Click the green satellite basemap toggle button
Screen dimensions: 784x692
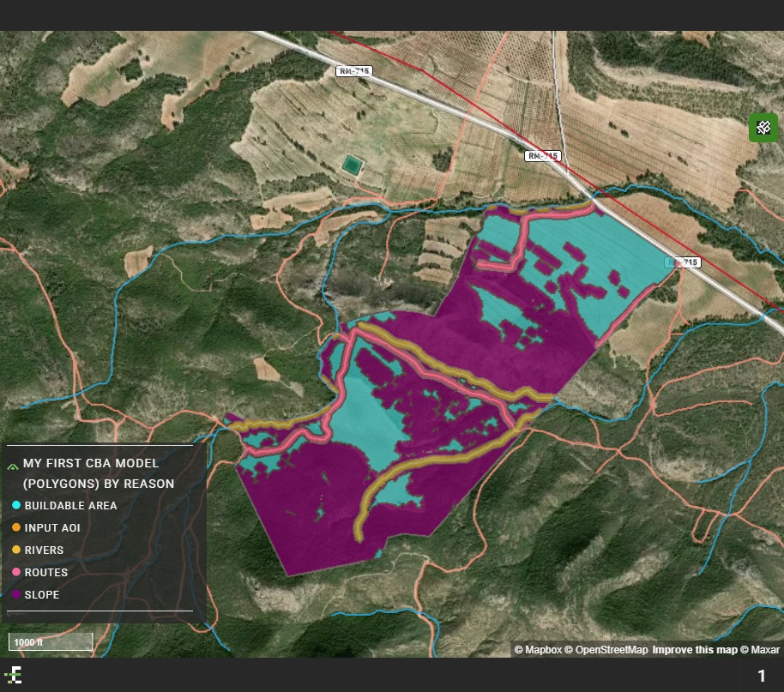point(763,128)
